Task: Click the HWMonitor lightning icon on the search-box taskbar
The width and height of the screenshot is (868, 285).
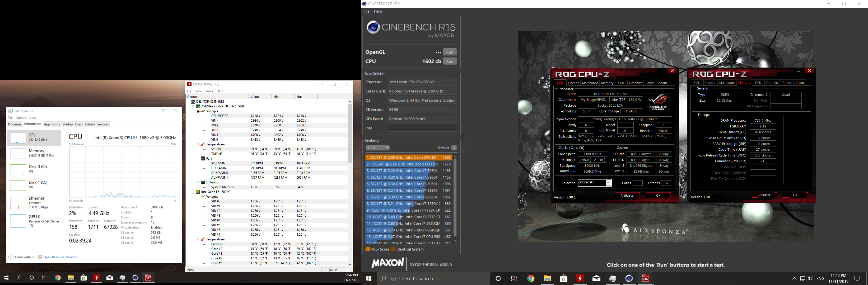Action: point(580,279)
